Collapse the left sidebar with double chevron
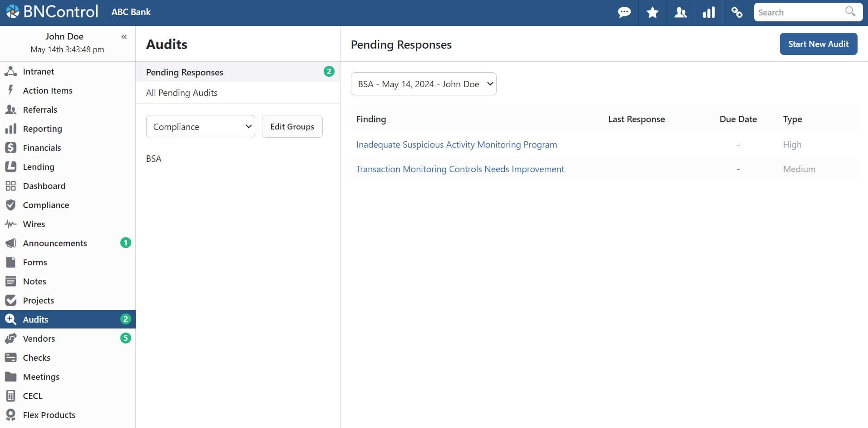The image size is (868, 428). tap(124, 37)
